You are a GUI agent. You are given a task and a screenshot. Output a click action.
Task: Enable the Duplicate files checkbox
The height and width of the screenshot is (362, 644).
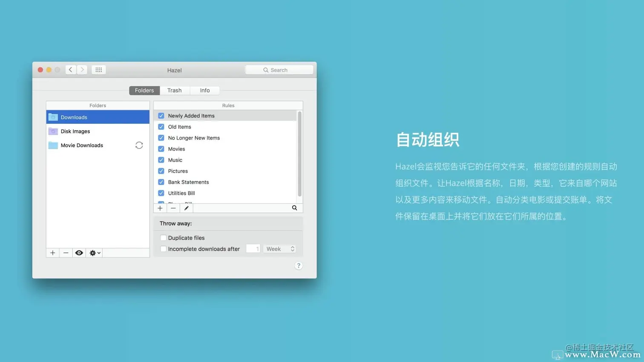tap(163, 238)
